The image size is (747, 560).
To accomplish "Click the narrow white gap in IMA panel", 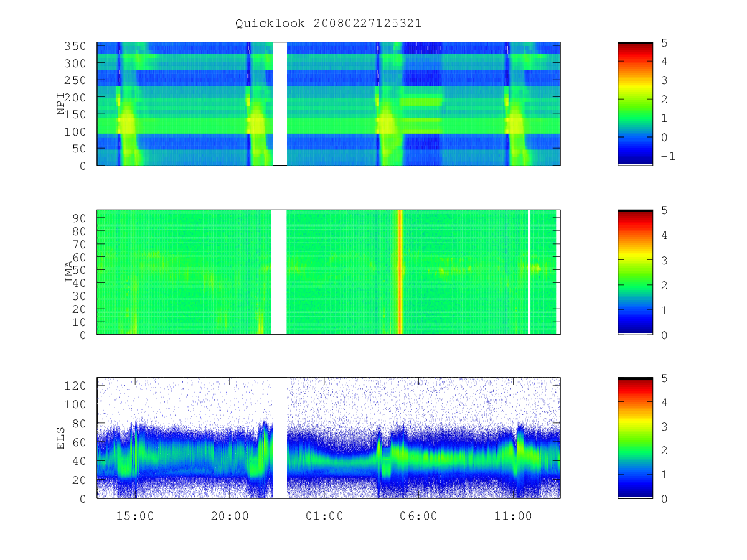I will coord(529,272).
